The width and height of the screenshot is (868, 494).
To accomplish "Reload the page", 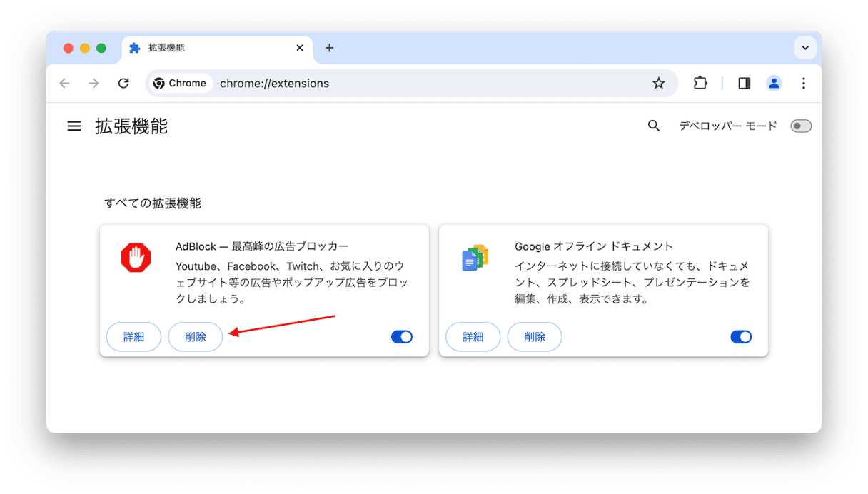I will 123,84.
